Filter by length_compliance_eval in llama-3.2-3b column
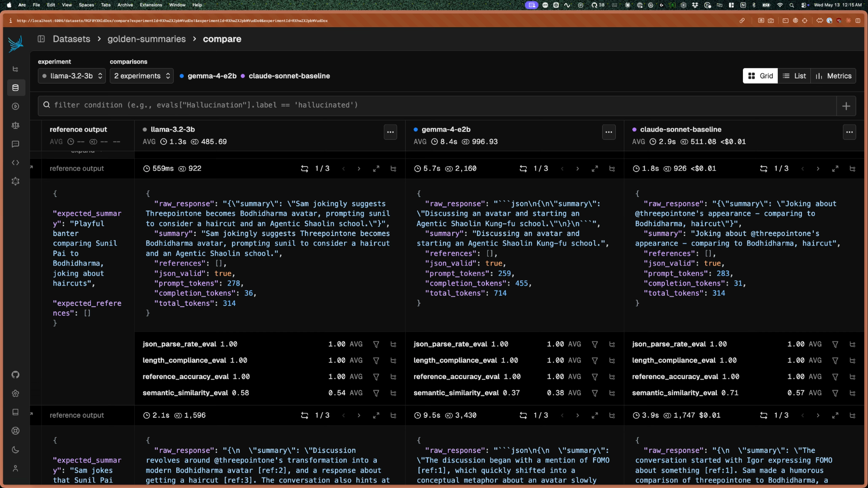The height and width of the screenshot is (488, 868). [376, 360]
